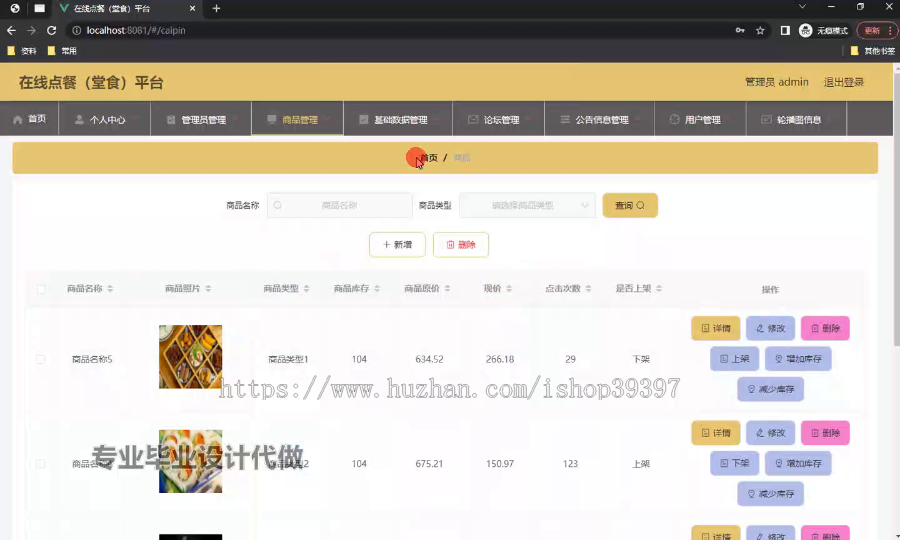Click the 退出登录 logout link

click(x=844, y=82)
